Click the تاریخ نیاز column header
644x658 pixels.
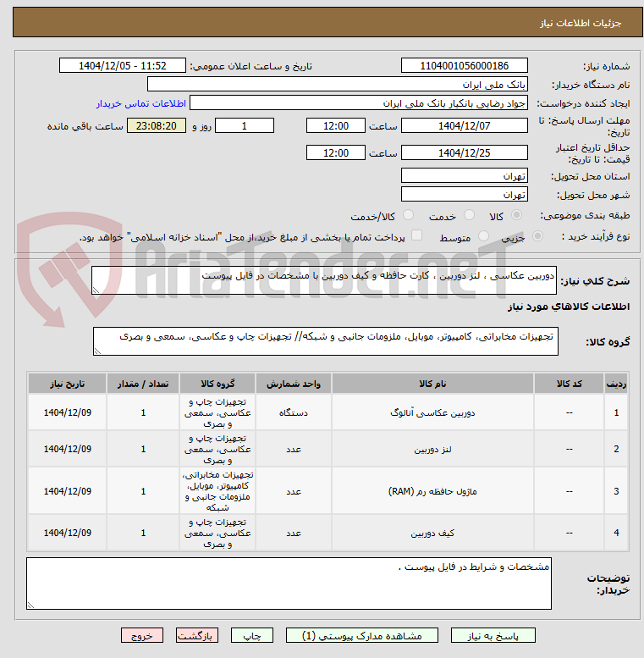tap(67, 384)
